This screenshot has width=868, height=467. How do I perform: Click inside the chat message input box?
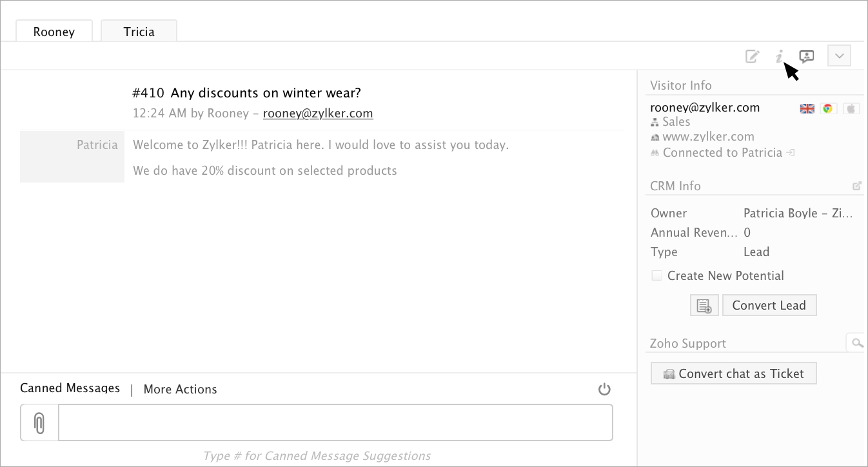click(335, 423)
